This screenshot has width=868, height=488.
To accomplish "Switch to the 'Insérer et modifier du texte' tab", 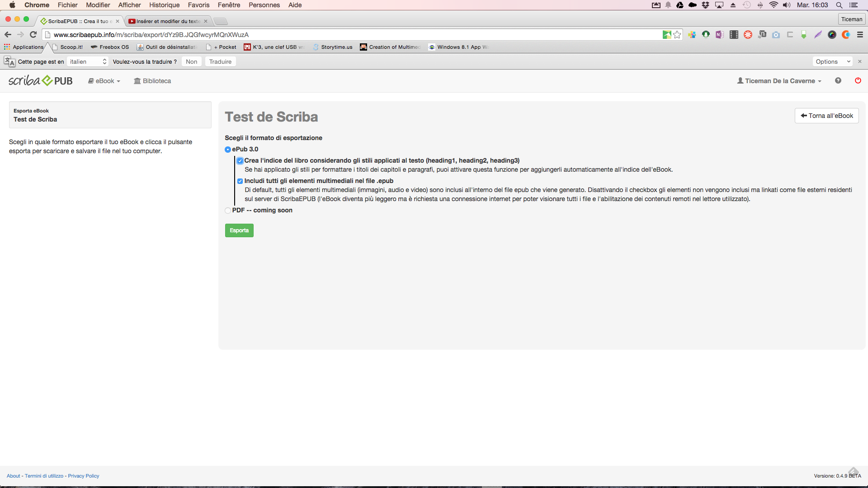I will pyautogui.click(x=168, y=21).
